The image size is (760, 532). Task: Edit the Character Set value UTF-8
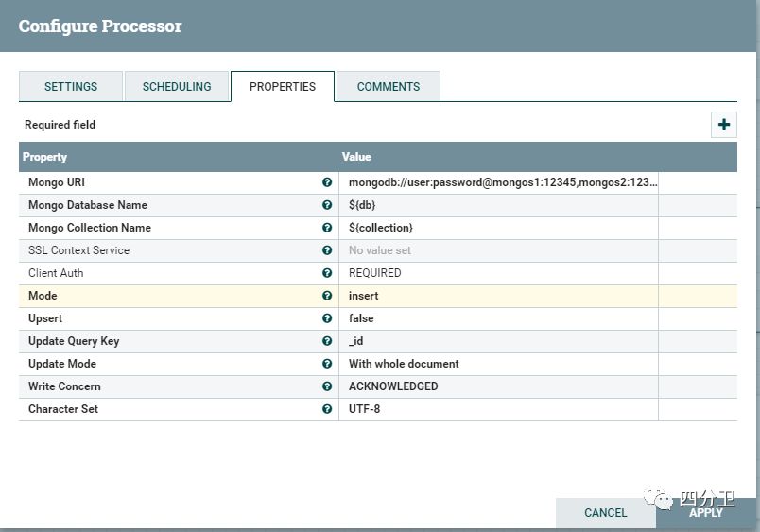point(499,409)
